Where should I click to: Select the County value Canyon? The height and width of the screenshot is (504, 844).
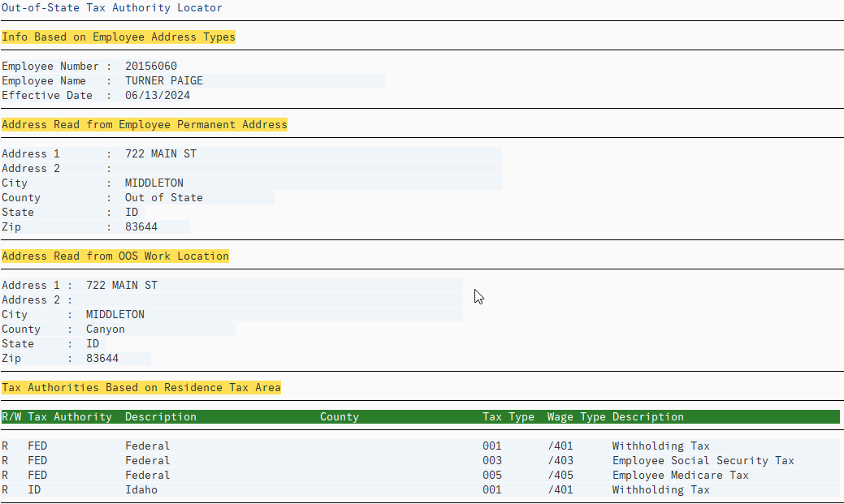point(106,329)
